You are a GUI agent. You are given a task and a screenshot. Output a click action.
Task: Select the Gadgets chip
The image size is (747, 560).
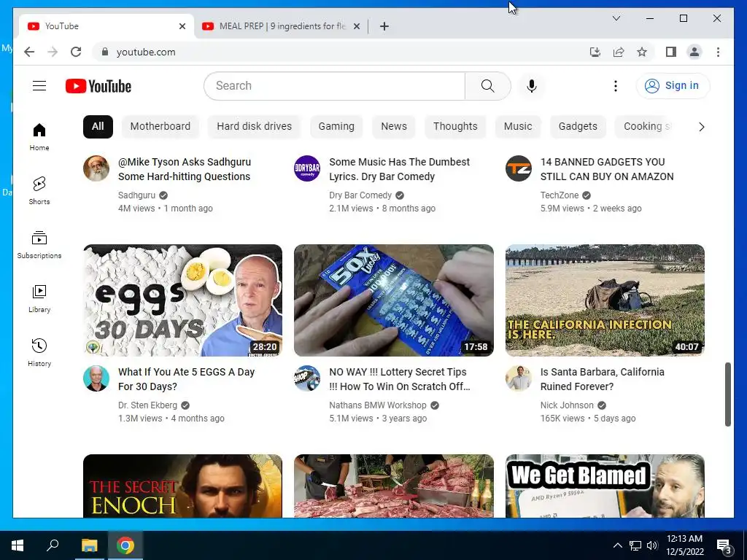578,127
